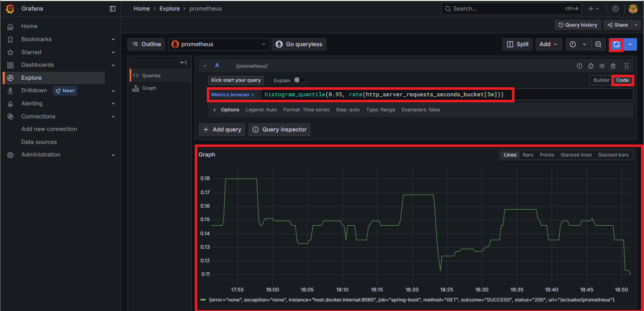Click the Drilldown icon in the sidebar
This screenshot has height=311, width=644.
pyautogui.click(x=11, y=90)
